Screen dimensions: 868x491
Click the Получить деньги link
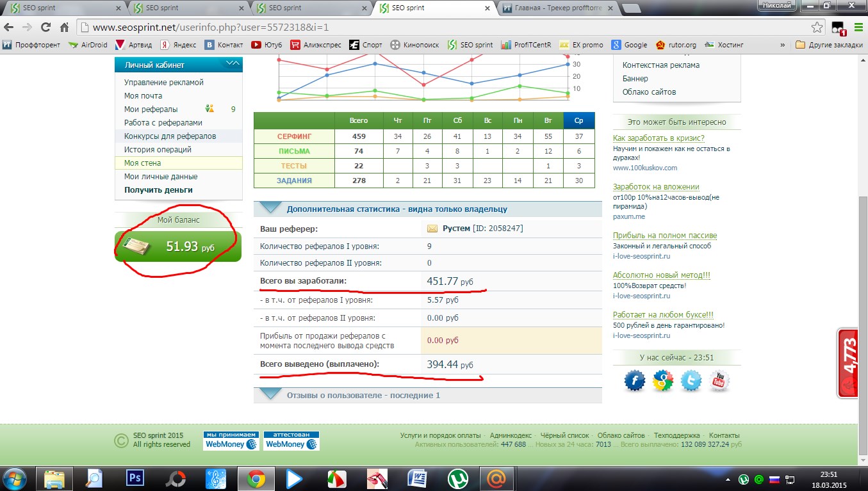point(158,189)
